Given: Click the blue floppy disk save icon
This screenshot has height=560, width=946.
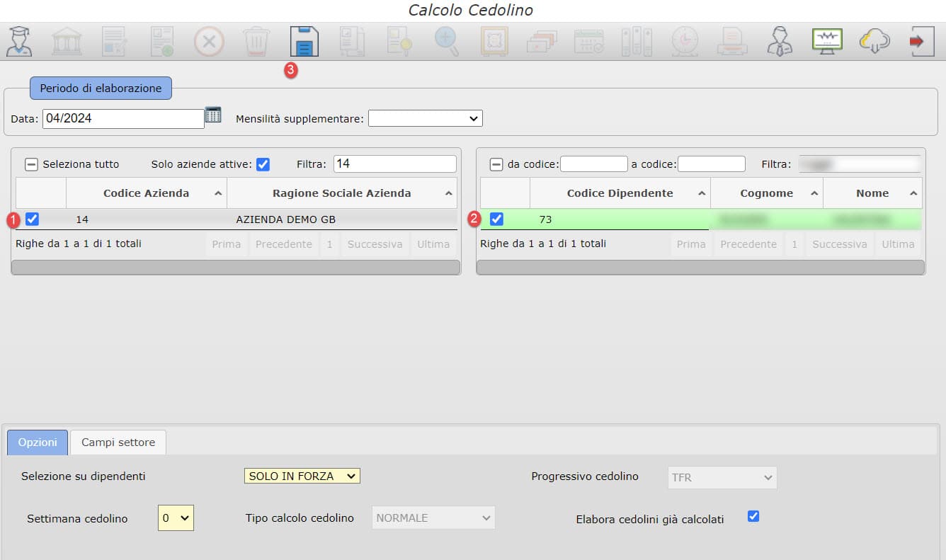Looking at the screenshot, I should click(x=304, y=41).
